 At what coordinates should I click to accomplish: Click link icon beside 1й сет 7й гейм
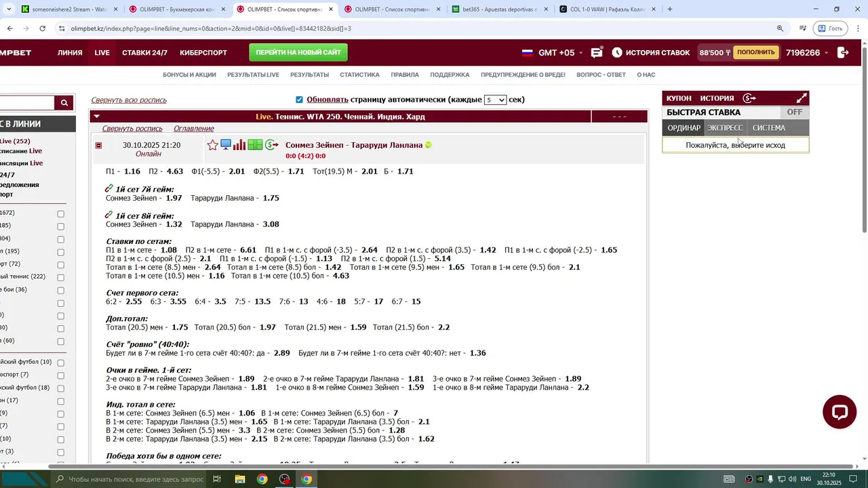pyautogui.click(x=109, y=188)
